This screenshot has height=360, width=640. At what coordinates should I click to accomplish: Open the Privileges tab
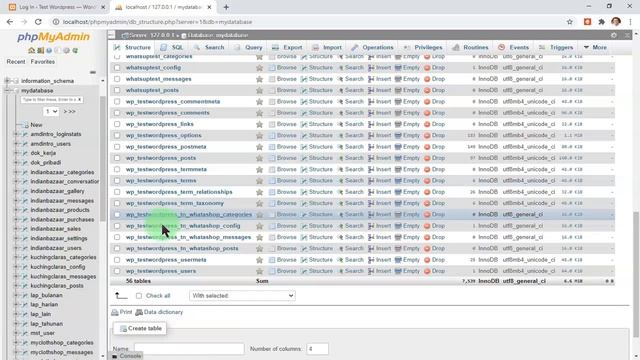point(423,47)
